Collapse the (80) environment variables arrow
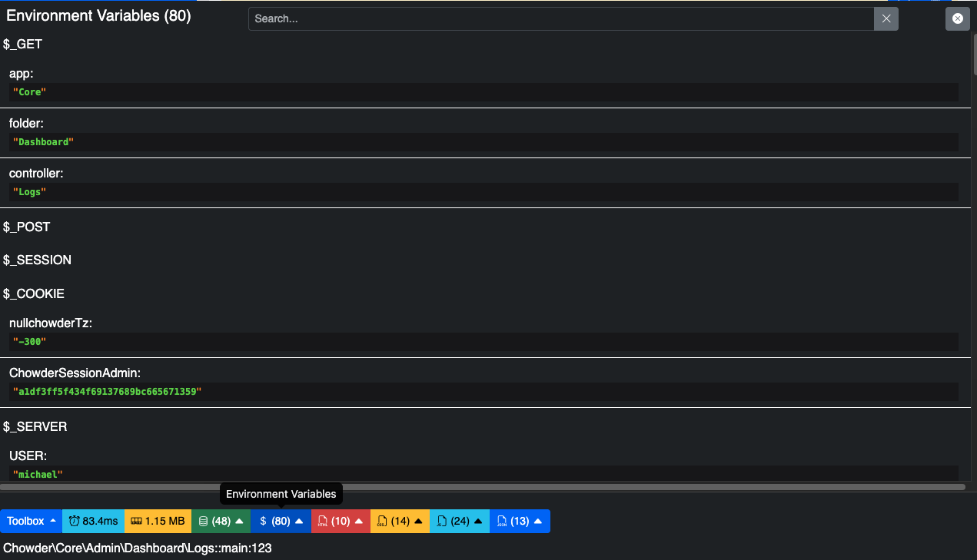Screen dimensions: 977x560 click(299, 521)
